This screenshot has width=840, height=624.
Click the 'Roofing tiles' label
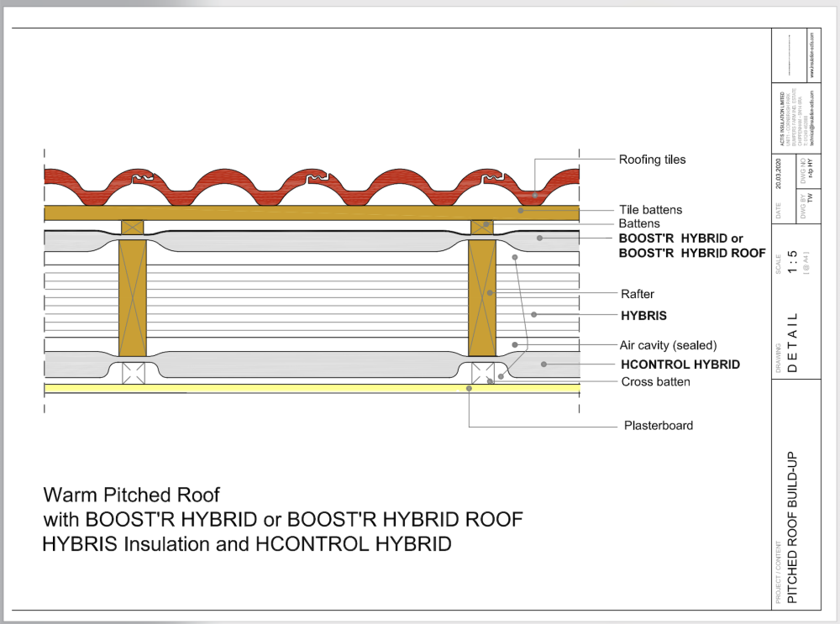652,160
